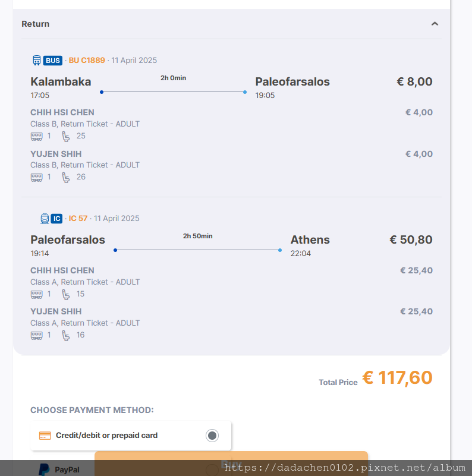Click the seat icon next to seat 16
Screen dimensions: 472x476
(x=65, y=335)
